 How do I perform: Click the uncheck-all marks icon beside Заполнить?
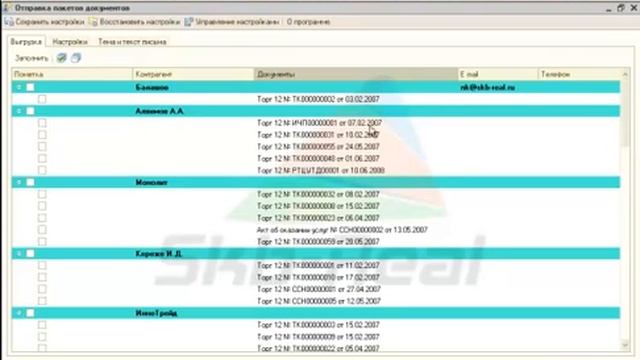pyautogui.click(x=76, y=58)
